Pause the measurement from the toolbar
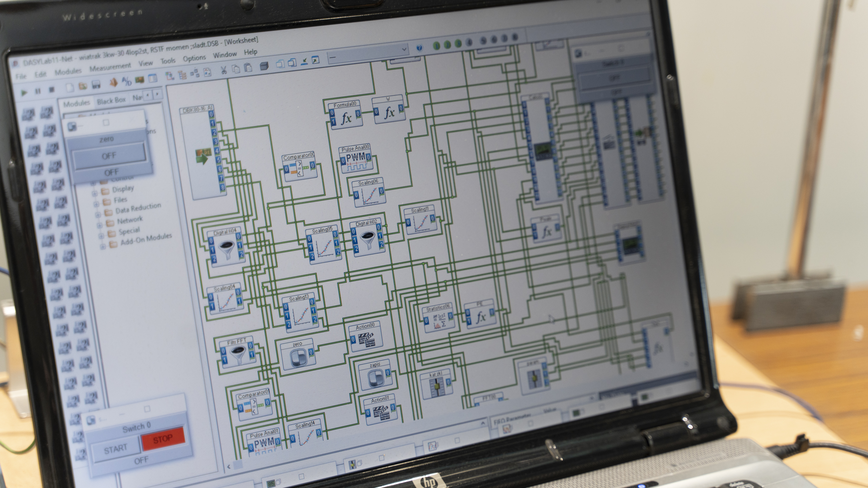 (38, 91)
